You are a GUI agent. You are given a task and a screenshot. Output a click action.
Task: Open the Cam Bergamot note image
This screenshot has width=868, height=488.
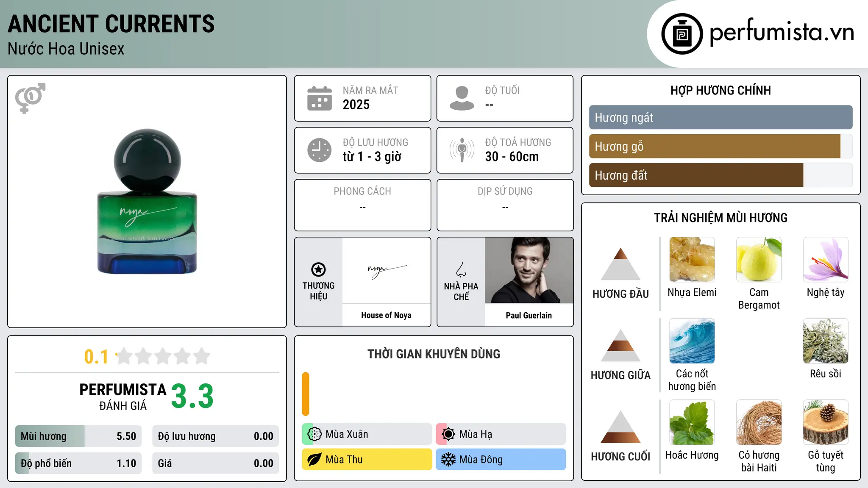pyautogui.click(x=759, y=260)
